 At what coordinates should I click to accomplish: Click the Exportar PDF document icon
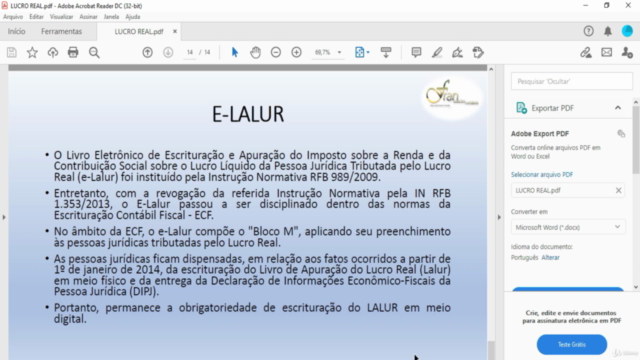[x=521, y=108]
